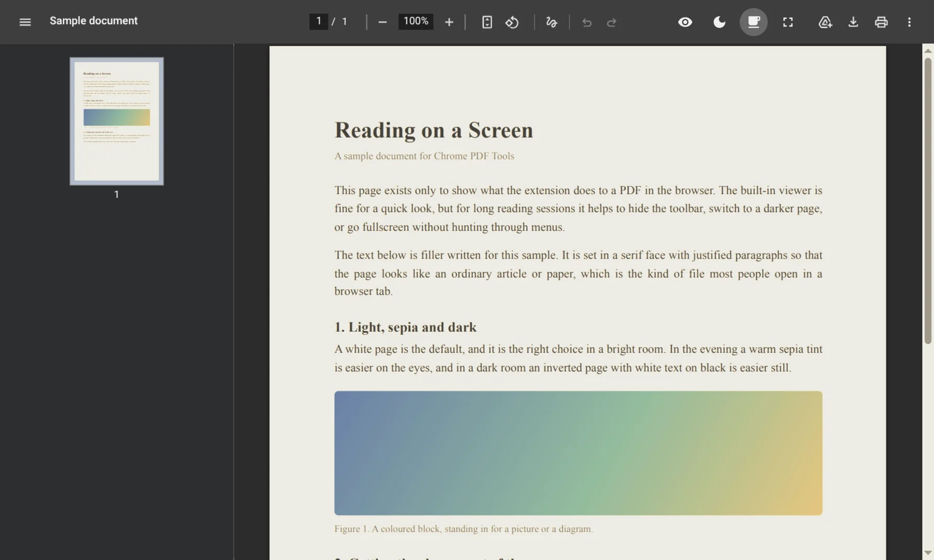Image resolution: width=934 pixels, height=560 pixels.
Task: Zoom in with the plus button
Action: click(x=449, y=22)
